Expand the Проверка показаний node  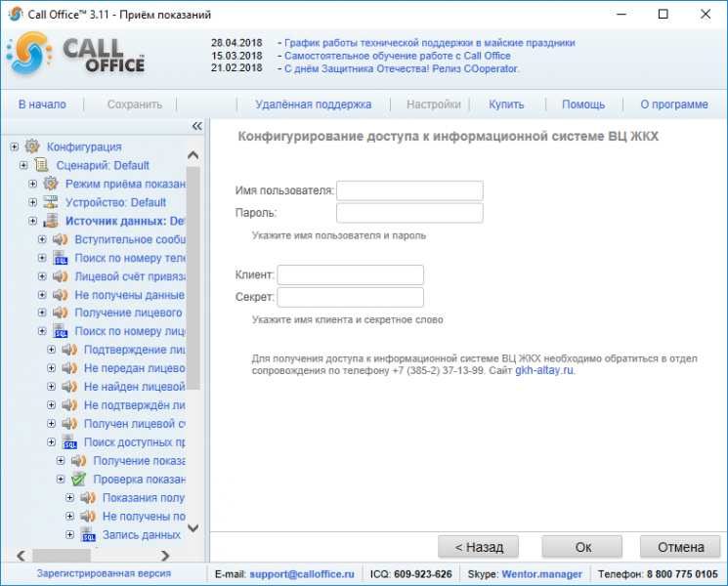[x=61, y=479]
